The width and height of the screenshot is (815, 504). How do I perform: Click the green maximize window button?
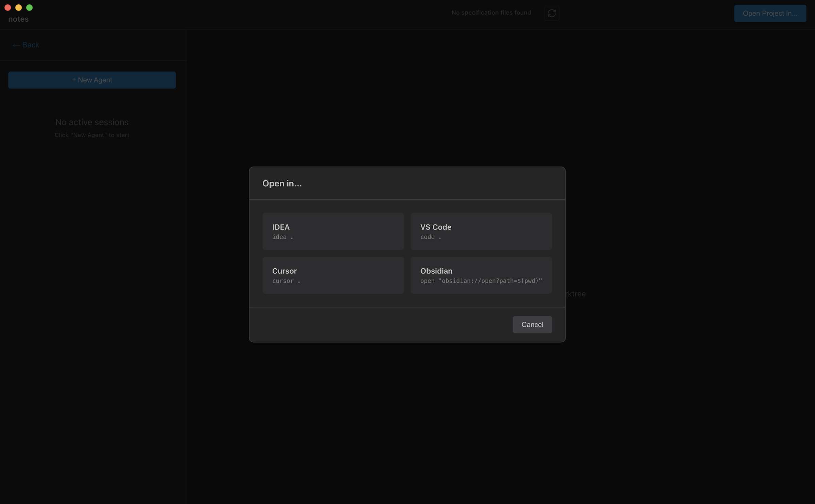click(30, 7)
